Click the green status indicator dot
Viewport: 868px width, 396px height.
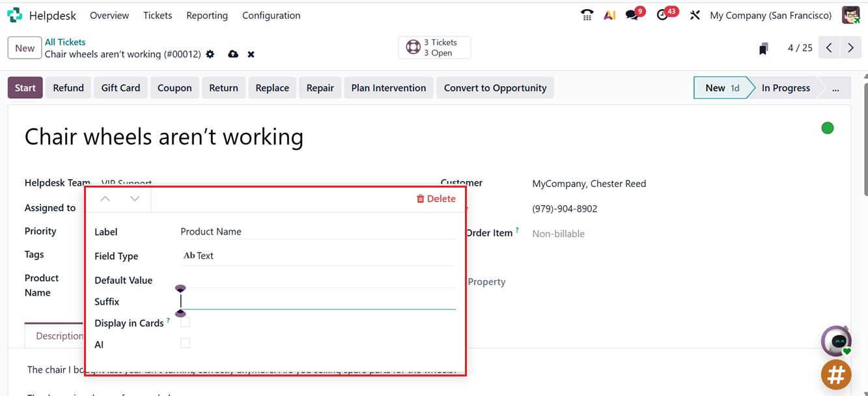point(827,128)
